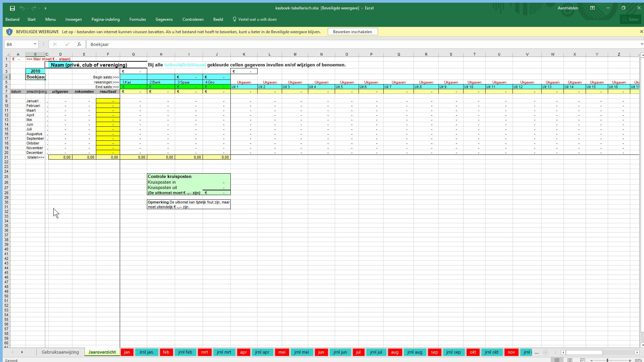Select the Normal view icon in the status bar
The image size is (644, 362).
tap(557, 360)
